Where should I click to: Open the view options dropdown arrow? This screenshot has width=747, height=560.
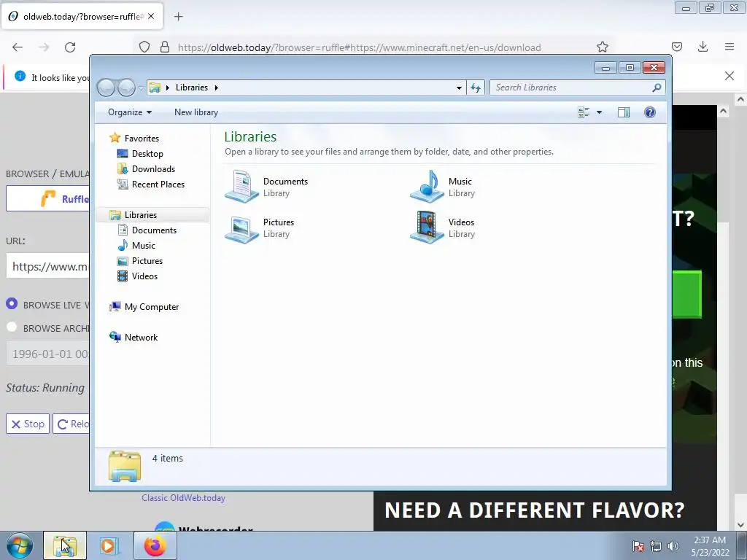(600, 112)
